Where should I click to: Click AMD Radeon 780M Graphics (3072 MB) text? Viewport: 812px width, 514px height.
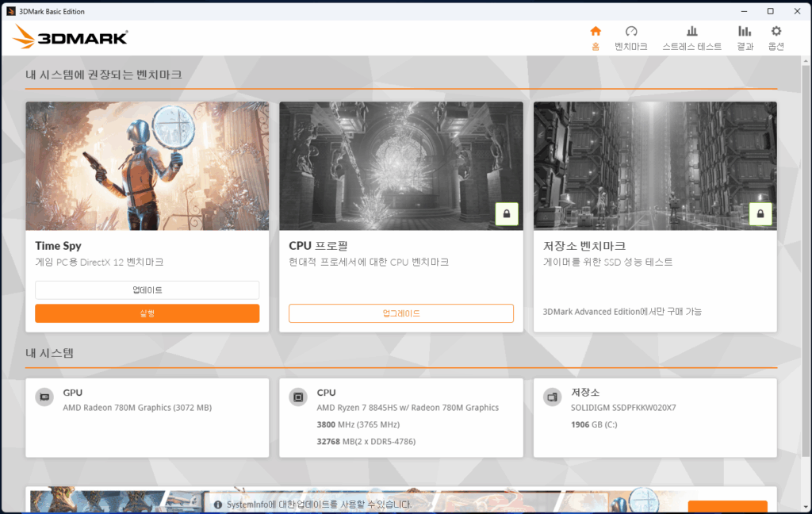pyautogui.click(x=137, y=408)
